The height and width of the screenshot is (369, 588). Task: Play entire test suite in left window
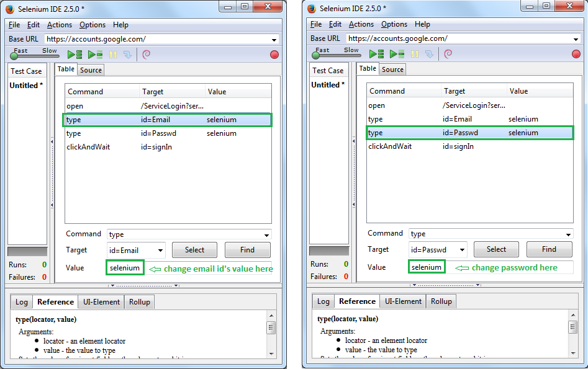(x=75, y=55)
